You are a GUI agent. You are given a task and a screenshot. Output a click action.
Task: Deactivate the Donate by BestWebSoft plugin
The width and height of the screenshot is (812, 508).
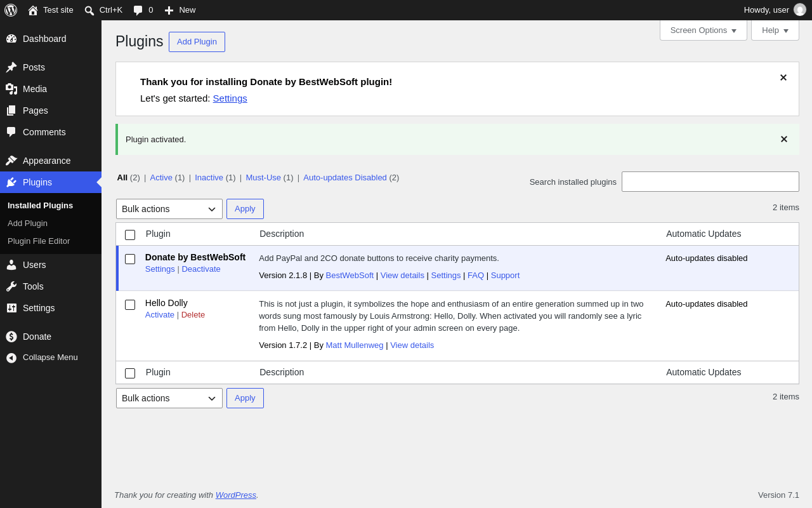(201, 269)
